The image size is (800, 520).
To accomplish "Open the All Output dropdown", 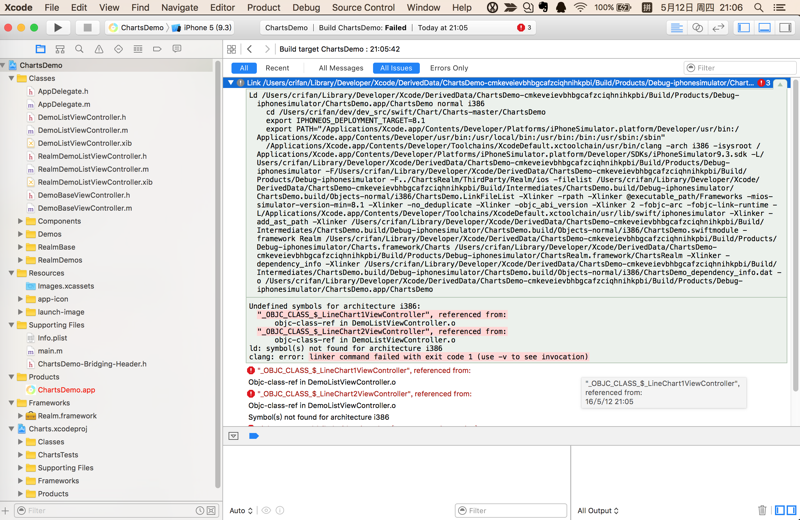I will coord(598,510).
